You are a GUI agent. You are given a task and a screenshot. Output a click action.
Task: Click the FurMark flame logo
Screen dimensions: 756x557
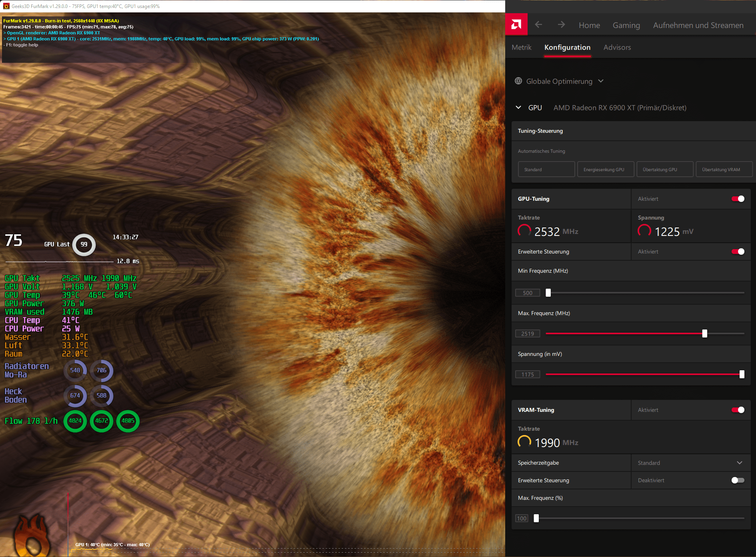click(32, 536)
